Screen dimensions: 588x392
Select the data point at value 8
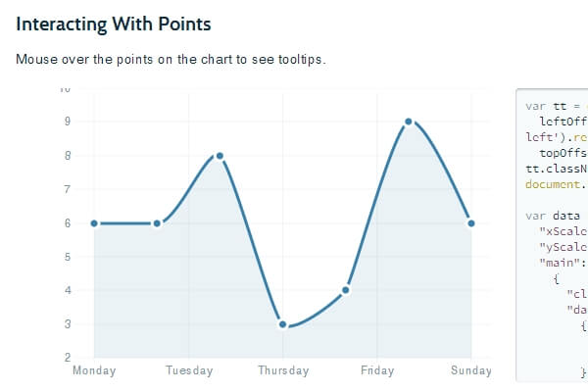(220, 156)
